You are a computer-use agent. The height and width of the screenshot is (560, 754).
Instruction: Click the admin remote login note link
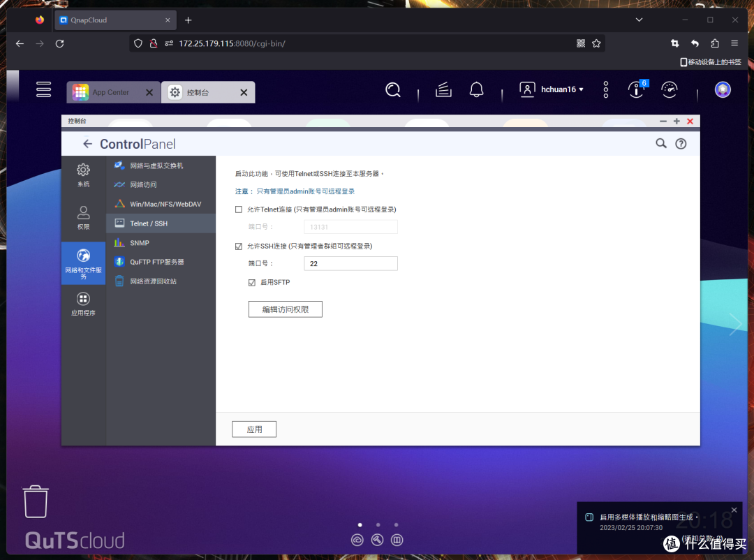(305, 191)
